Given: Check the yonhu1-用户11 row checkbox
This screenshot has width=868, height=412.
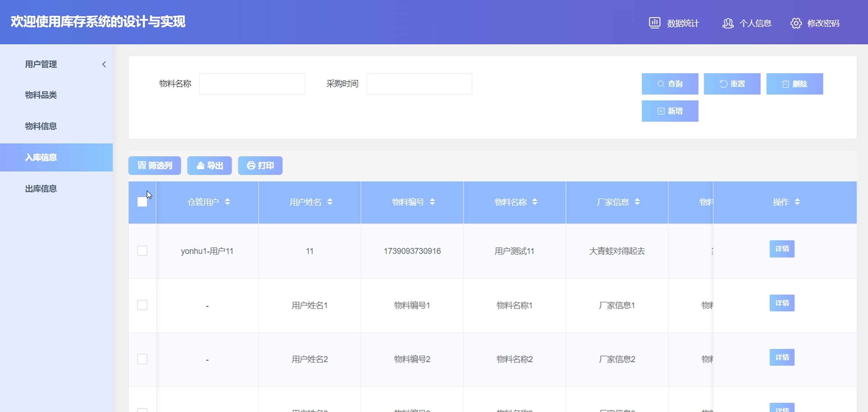Looking at the screenshot, I should pos(142,251).
